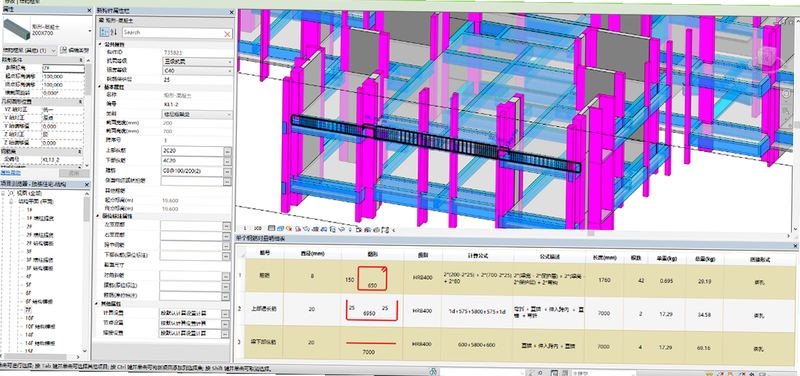
Task: Select formula cell 1d+575+5800+575+1d
Action: pyautogui.click(x=478, y=312)
